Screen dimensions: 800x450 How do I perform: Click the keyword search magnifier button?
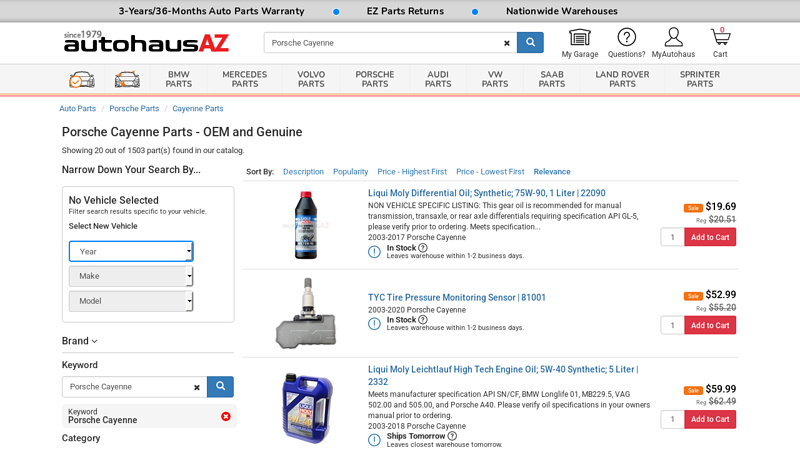[x=221, y=386]
